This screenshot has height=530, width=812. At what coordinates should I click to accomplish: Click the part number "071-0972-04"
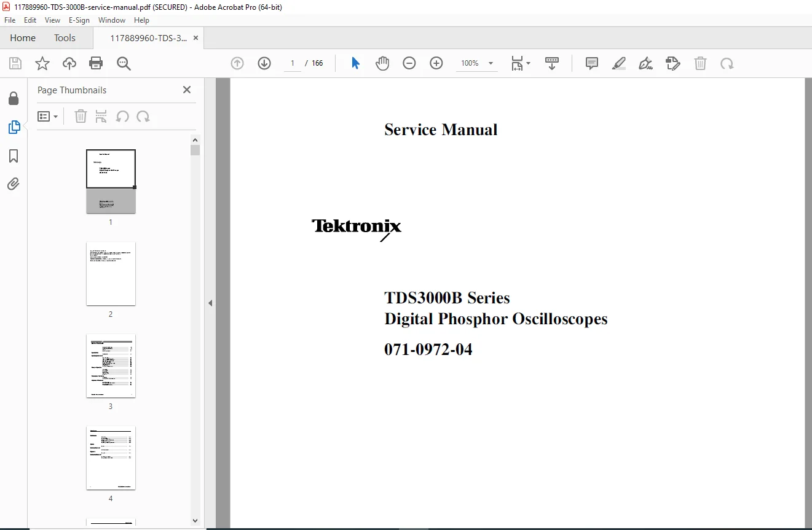pos(428,349)
